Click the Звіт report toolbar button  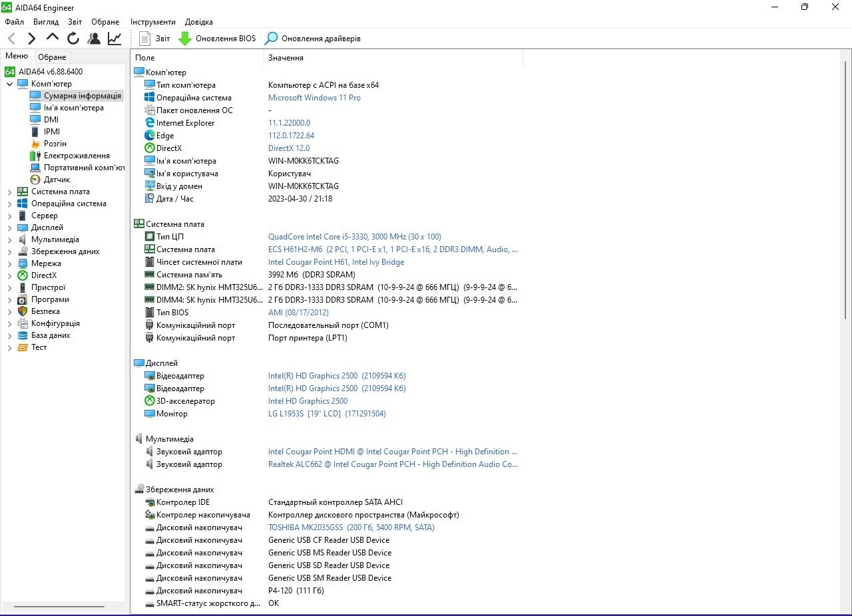pyautogui.click(x=154, y=39)
